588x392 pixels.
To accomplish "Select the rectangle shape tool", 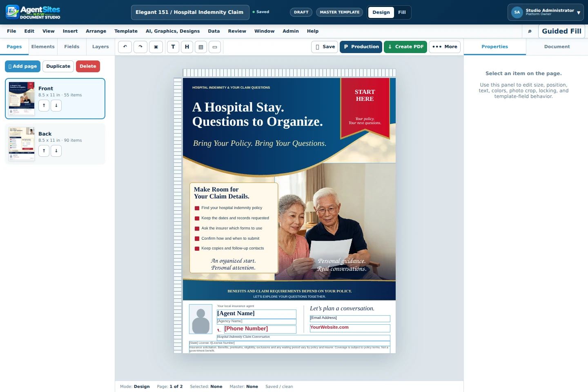I will 215,47.
